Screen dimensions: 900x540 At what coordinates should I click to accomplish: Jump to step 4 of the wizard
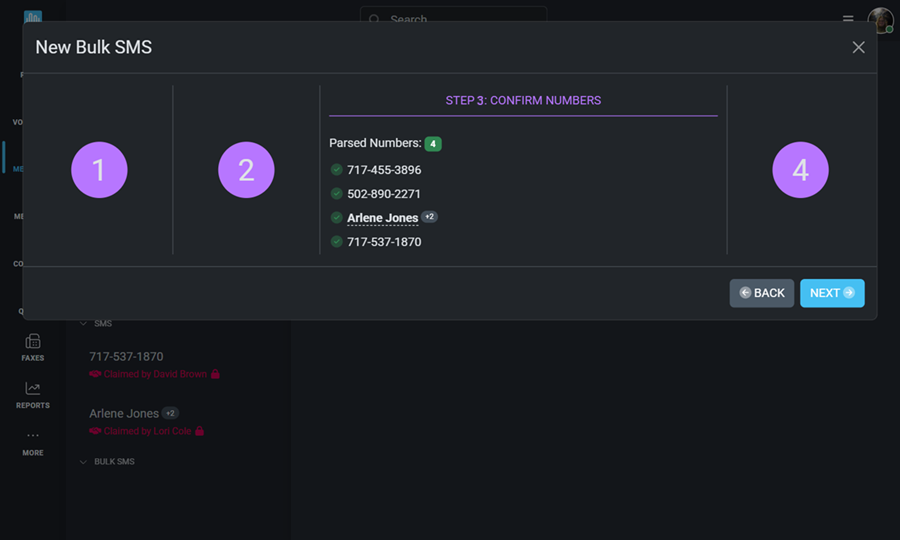click(800, 170)
